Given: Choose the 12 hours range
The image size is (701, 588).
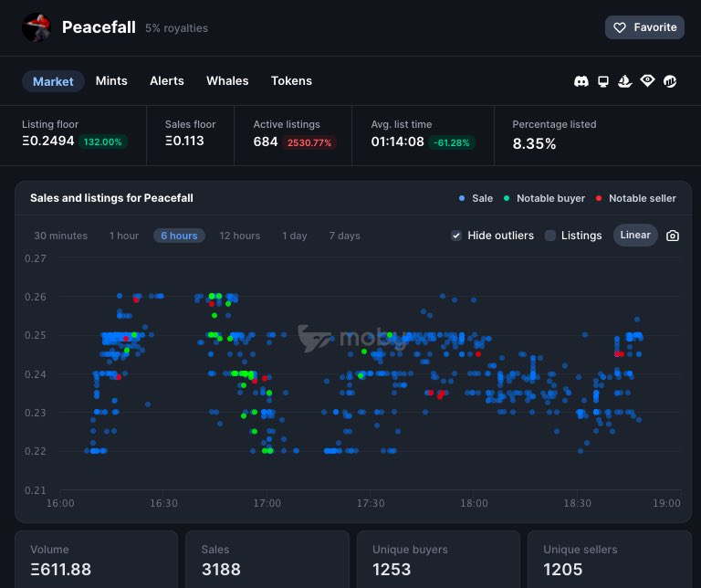Looking at the screenshot, I should click(x=240, y=236).
